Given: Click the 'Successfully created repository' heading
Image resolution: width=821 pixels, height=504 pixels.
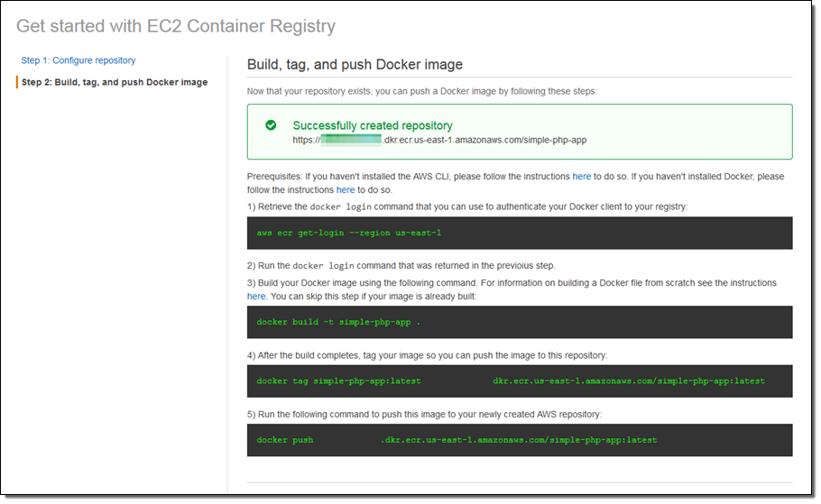Looking at the screenshot, I should (x=373, y=125).
